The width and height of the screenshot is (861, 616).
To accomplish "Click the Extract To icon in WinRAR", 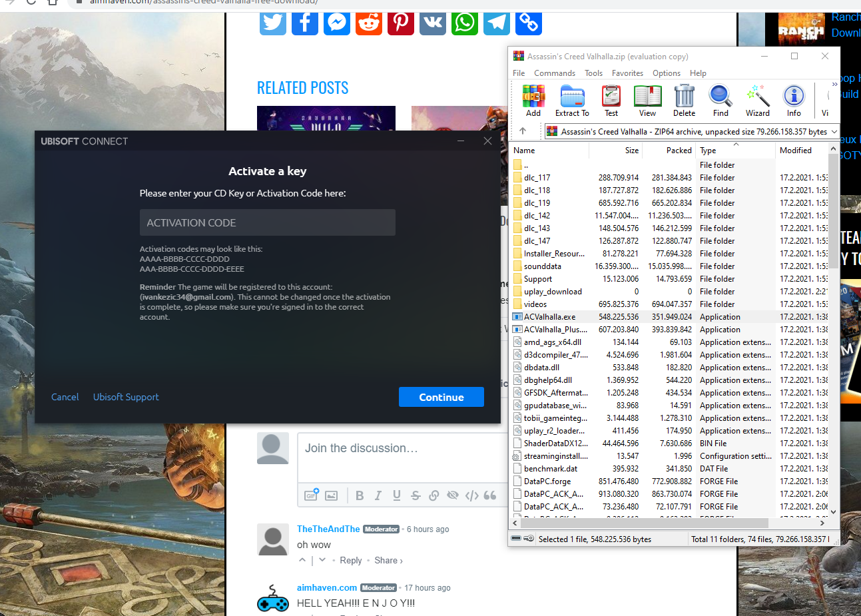I will coord(572,101).
